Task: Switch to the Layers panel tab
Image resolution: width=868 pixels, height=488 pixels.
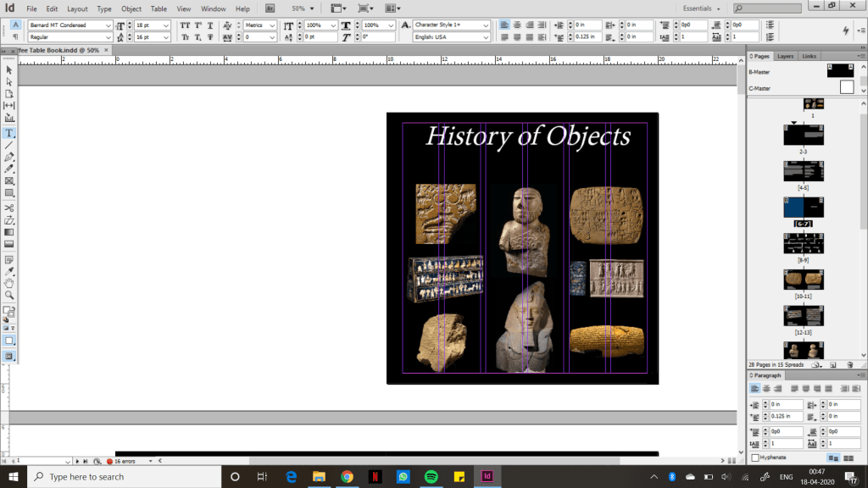Action: coord(786,56)
